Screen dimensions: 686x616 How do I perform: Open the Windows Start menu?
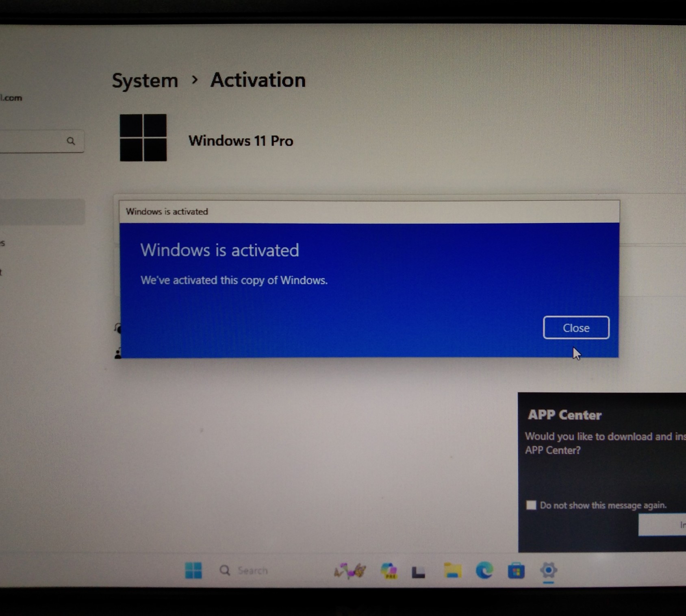click(193, 570)
